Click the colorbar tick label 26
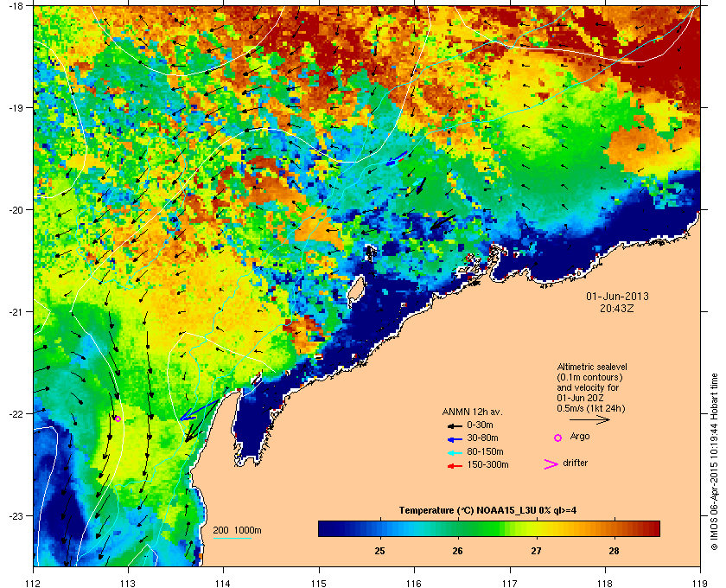Image resolution: width=726 pixels, height=588 pixels. point(457,551)
